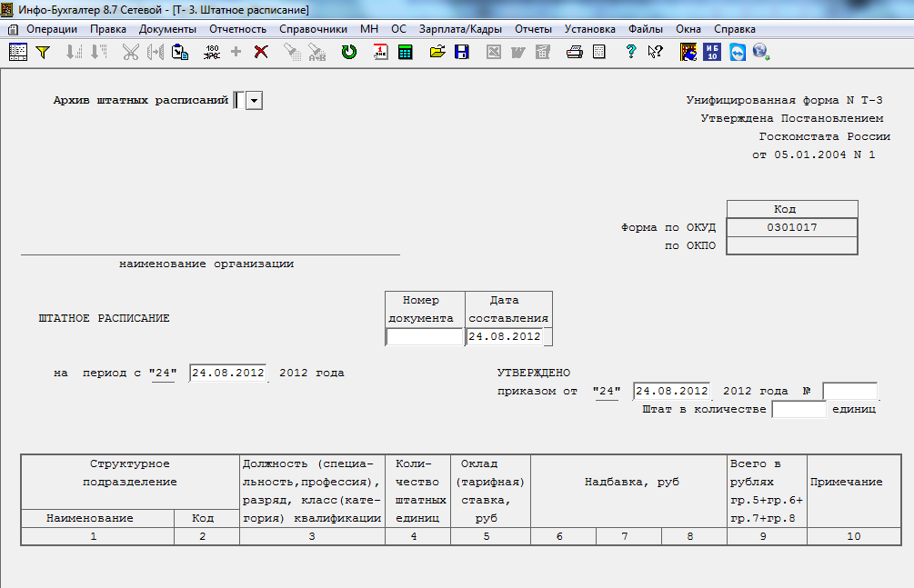Viewport: 914px width, 588px height.
Task: Click the second sort arrow icon
Action: 98,53
